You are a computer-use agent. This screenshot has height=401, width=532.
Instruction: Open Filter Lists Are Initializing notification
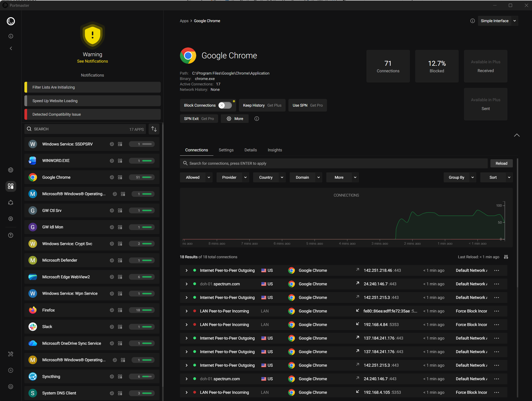92,87
